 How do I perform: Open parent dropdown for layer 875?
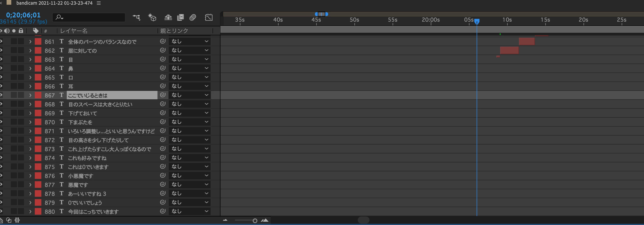[x=189, y=166]
